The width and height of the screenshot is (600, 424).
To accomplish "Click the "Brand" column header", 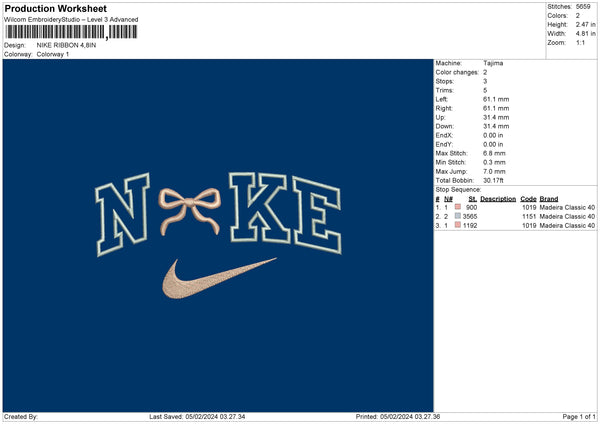I will click(x=549, y=199).
